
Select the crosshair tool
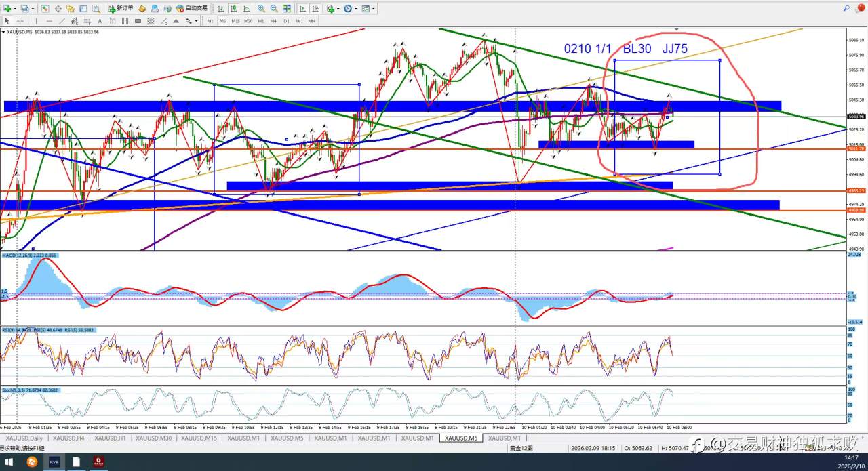pyautogui.click(x=20, y=21)
